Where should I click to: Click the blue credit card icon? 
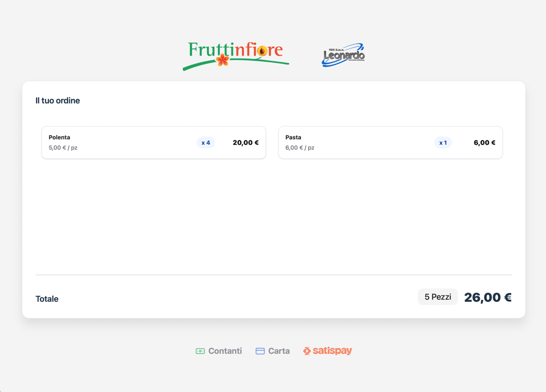(x=260, y=351)
